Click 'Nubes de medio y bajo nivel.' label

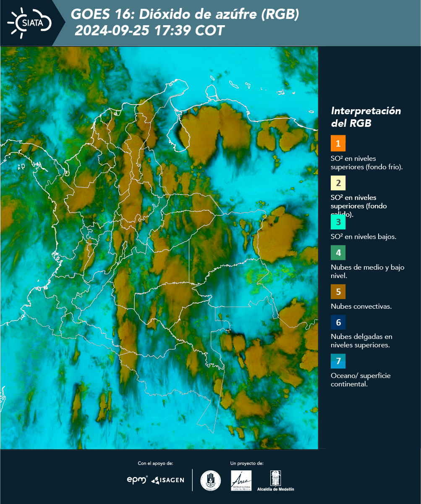[368, 271]
